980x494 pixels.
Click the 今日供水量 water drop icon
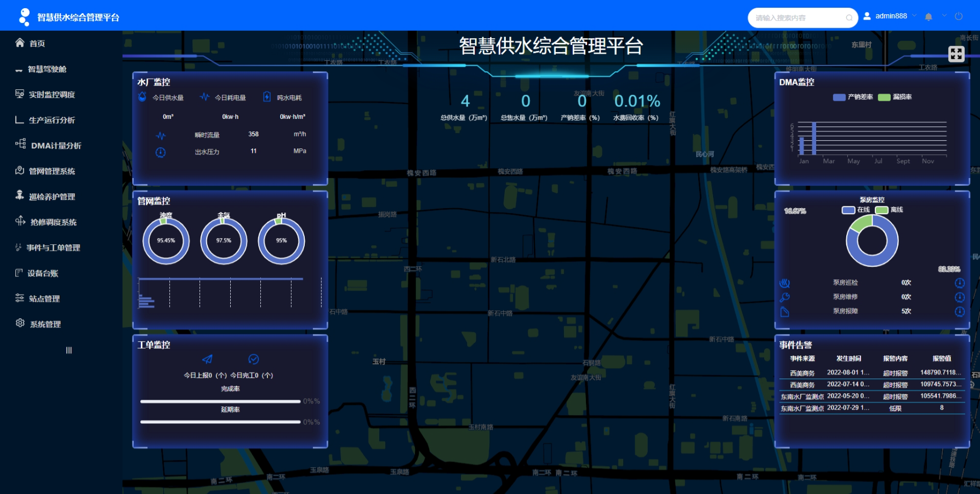(143, 97)
